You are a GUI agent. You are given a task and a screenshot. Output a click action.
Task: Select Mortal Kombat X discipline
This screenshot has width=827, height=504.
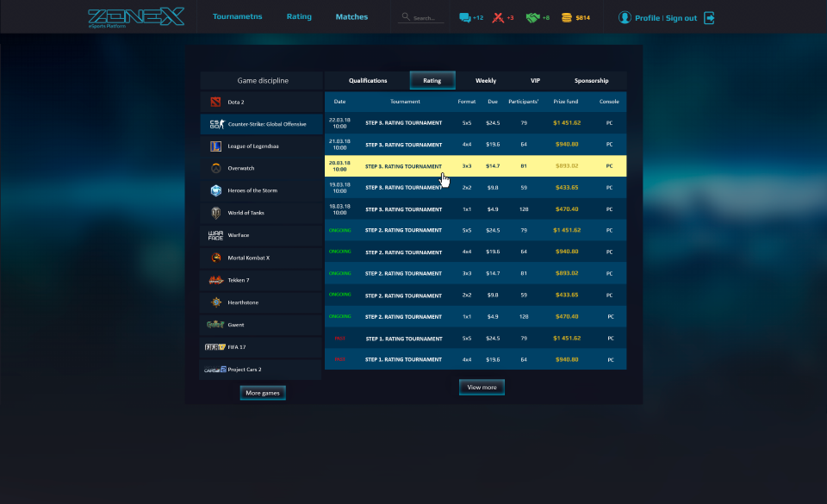click(x=262, y=258)
